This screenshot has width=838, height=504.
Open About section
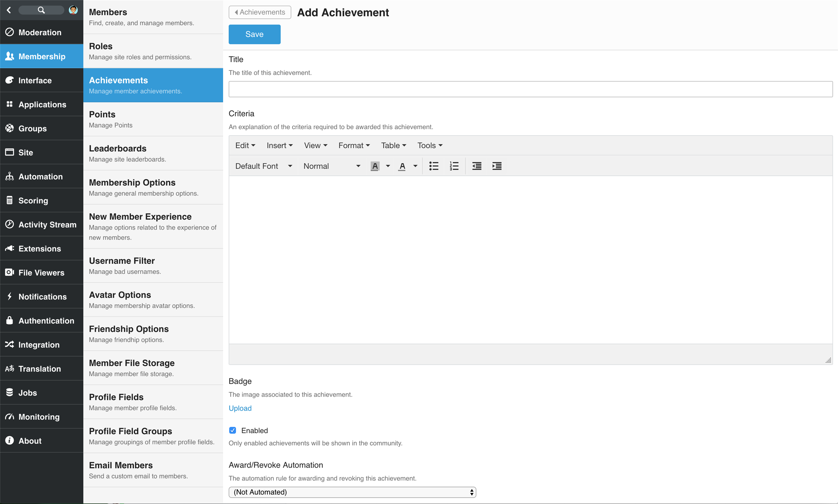(42, 441)
